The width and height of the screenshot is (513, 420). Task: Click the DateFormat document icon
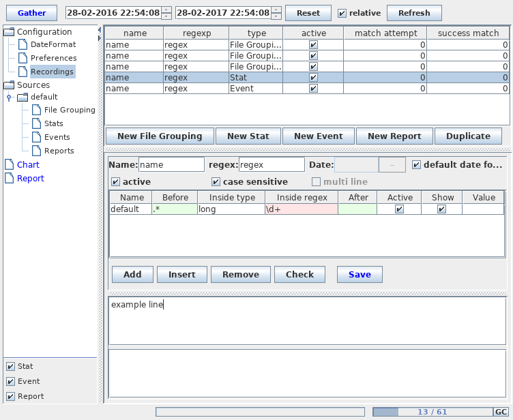[x=23, y=44]
